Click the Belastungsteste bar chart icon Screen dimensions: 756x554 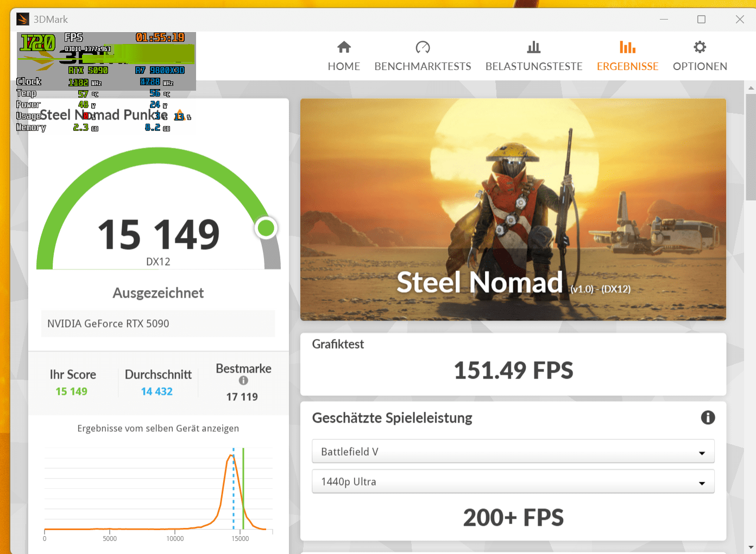534,47
